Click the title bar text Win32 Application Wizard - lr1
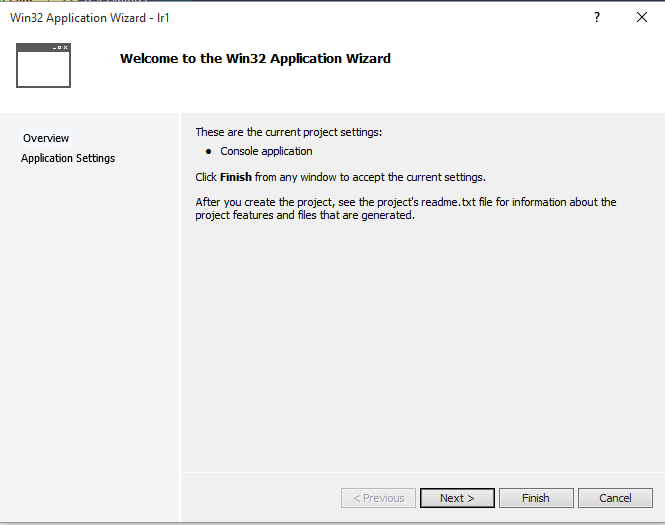This screenshot has width=665, height=525. click(x=89, y=18)
